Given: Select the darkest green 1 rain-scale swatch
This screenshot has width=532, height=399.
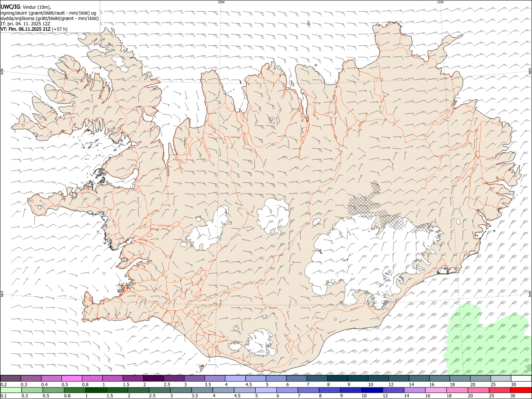Looking at the screenshot, I should (x=96, y=390).
